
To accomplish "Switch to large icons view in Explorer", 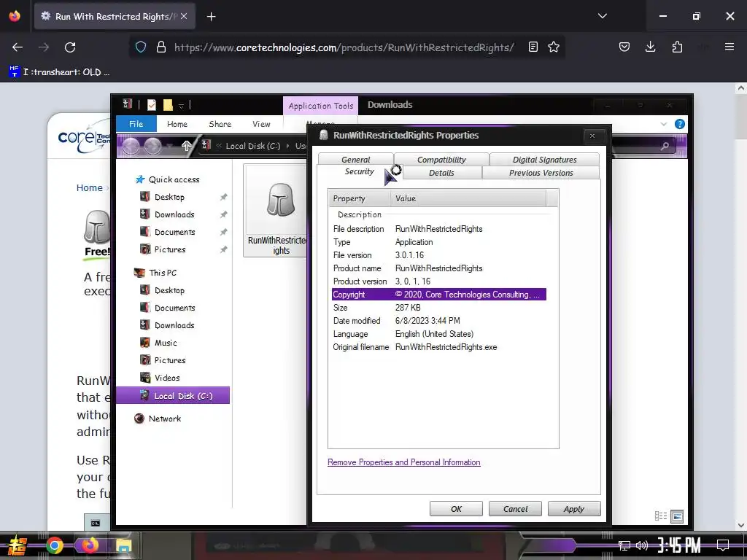I will [677, 516].
